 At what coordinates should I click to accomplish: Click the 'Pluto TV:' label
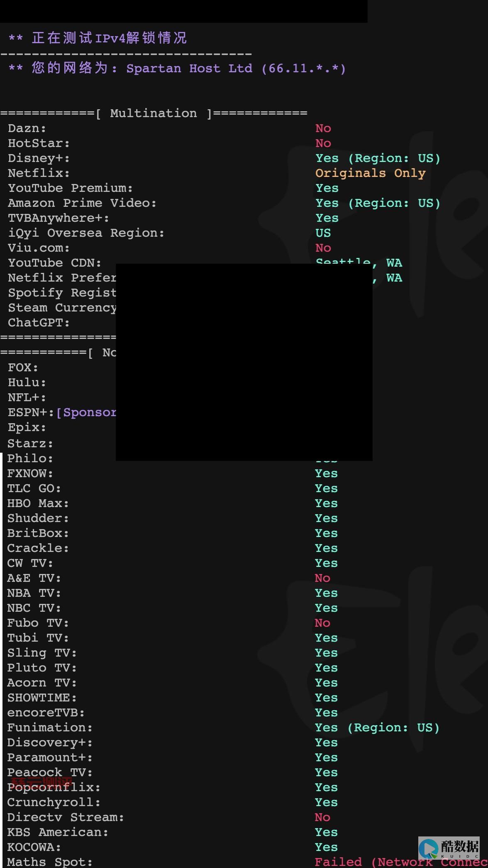[42, 668]
